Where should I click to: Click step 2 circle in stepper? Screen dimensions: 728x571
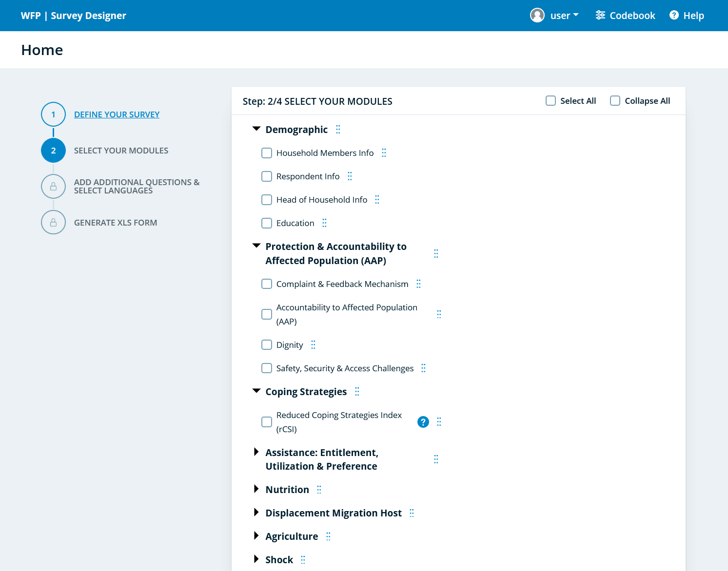pos(53,151)
